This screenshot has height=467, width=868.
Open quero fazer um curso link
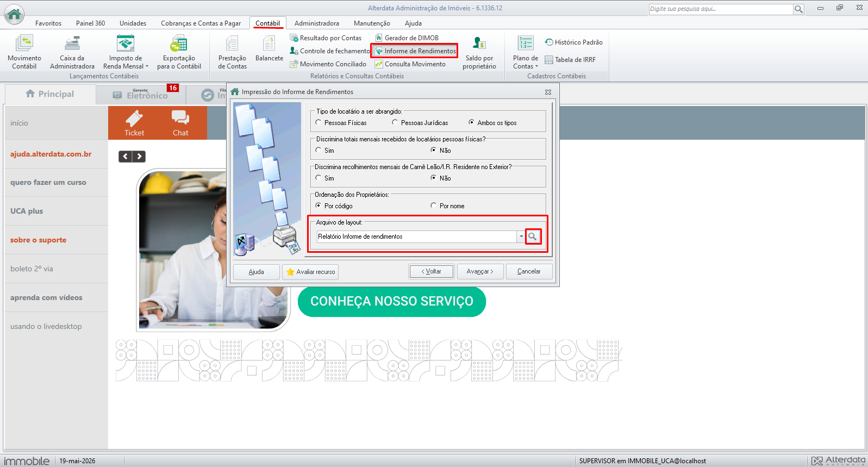tap(48, 183)
